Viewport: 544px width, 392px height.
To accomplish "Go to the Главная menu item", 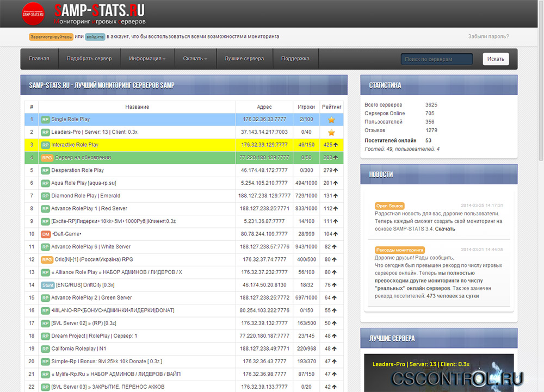I will (39, 59).
